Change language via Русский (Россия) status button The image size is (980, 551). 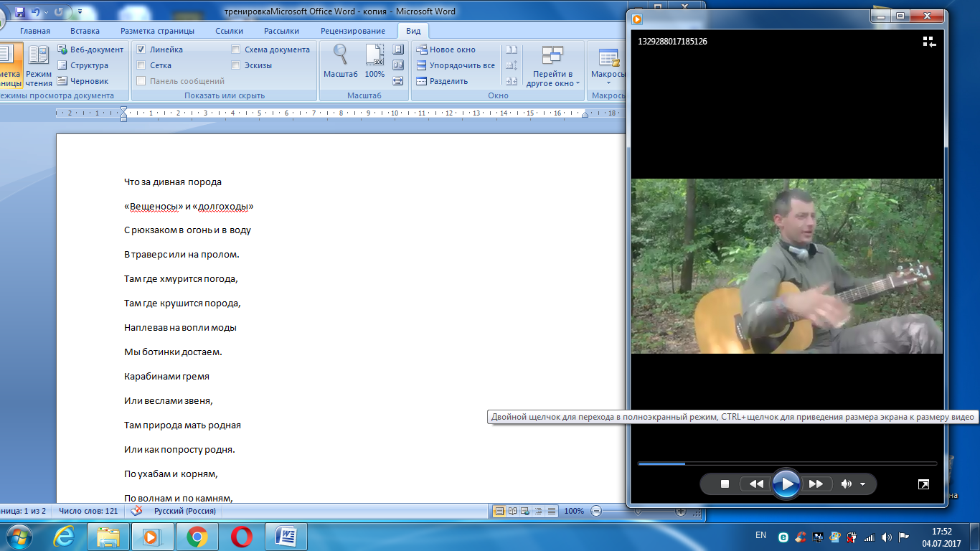coord(184,511)
